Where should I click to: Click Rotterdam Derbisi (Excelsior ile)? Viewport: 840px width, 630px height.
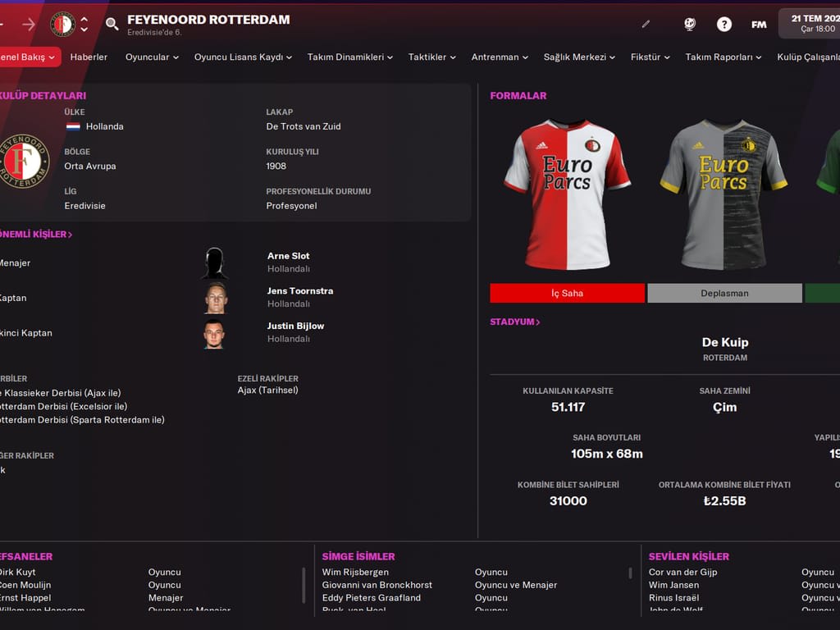click(x=64, y=406)
